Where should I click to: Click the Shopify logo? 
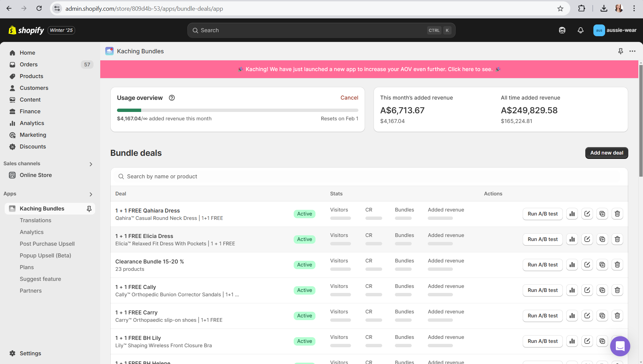click(x=26, y=31)
